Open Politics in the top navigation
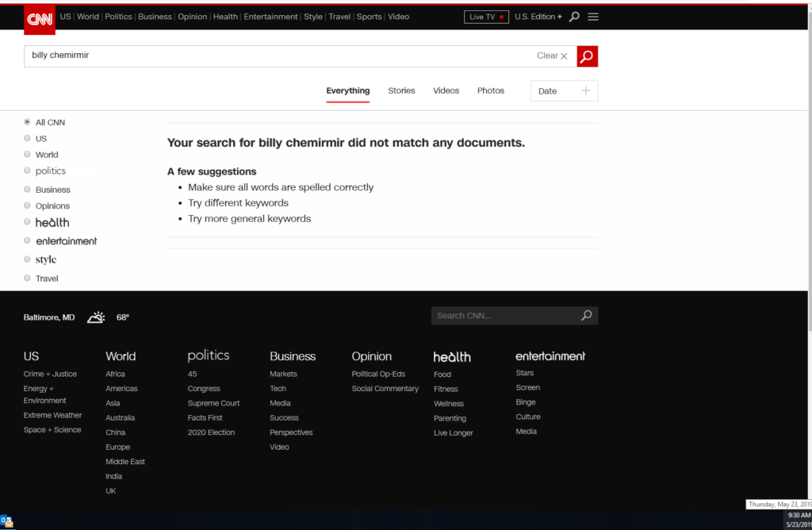The image size is (812, 530). pos(118,17)
